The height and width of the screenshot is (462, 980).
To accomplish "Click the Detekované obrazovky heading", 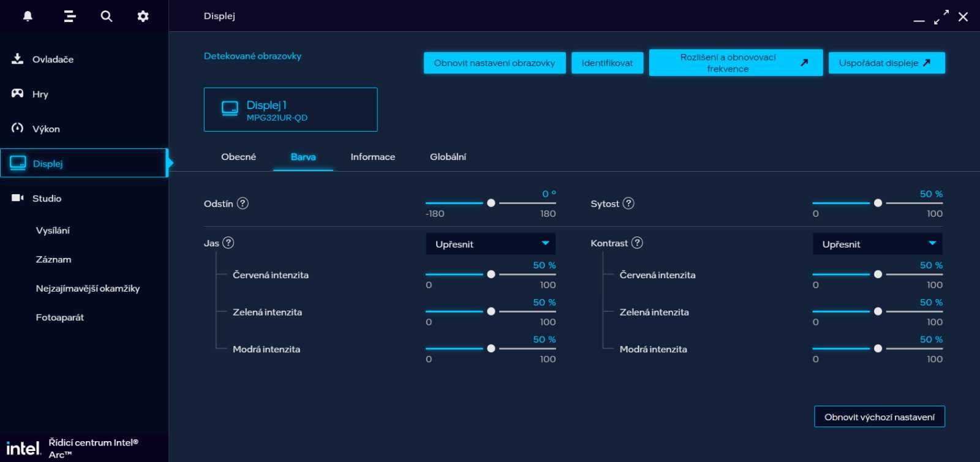I will 252,56.
